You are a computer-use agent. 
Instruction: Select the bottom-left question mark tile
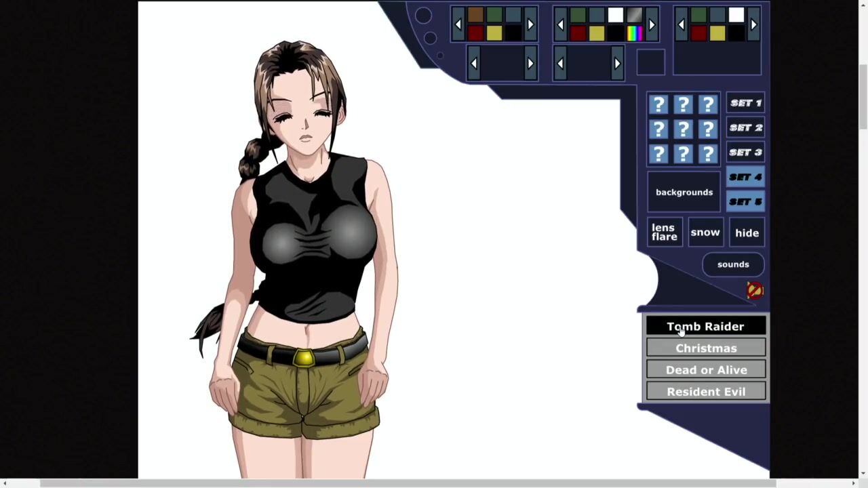(x=658, y=154)
